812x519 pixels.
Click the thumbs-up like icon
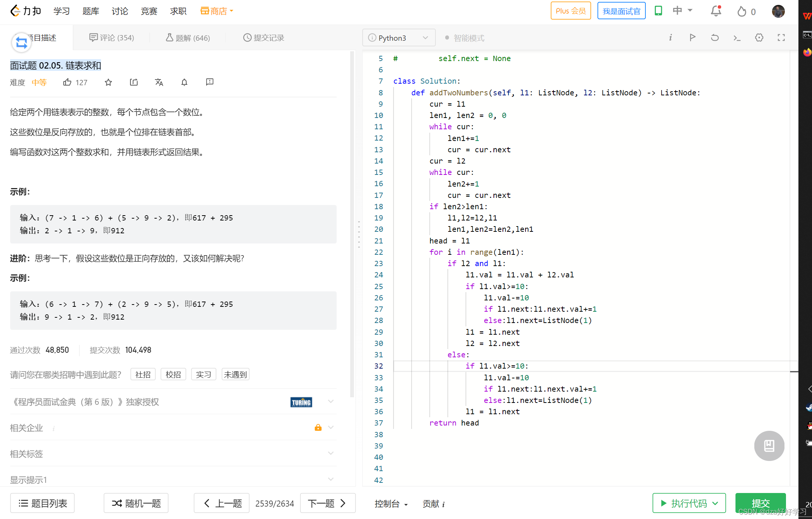67,82
